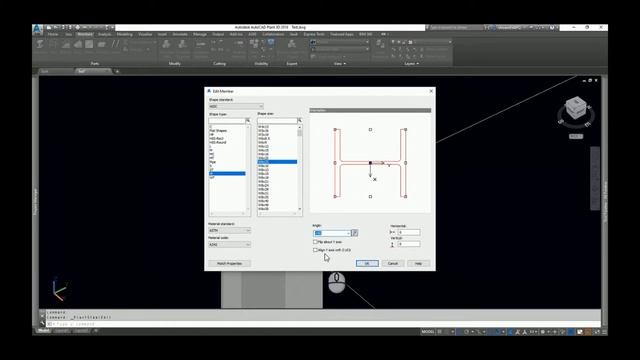The image size is (640, 360).
Task: Open the AutoCAD application menu logo
Action: point(38,29)
